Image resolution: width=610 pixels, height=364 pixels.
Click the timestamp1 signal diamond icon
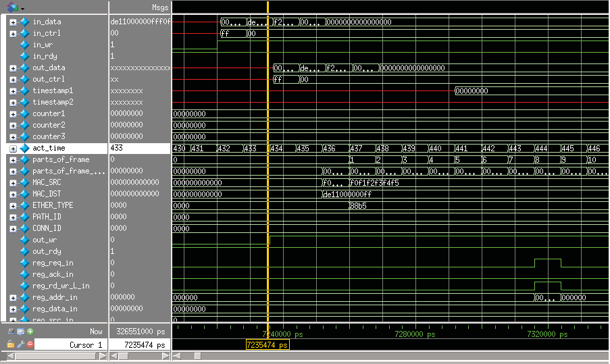tap(24, 91)
